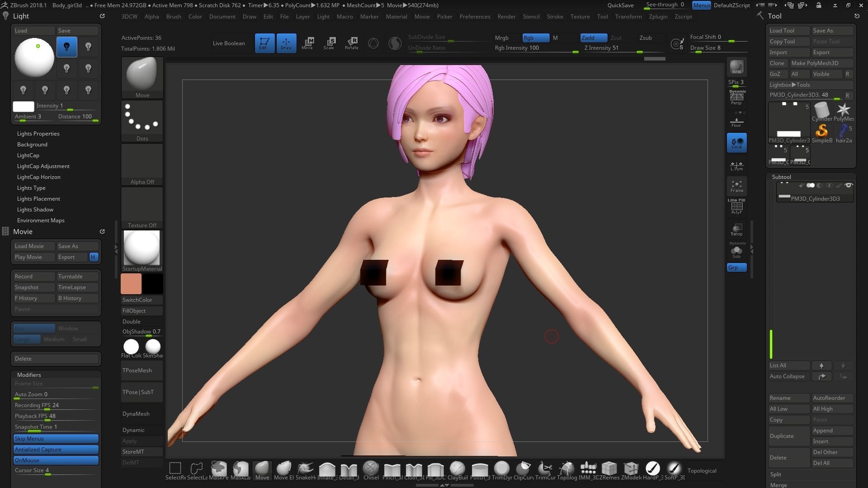Toggle eye visibility of PM3D_Cylinder3D3 subtool
868x488 pixels.
(x=849, y=186)
